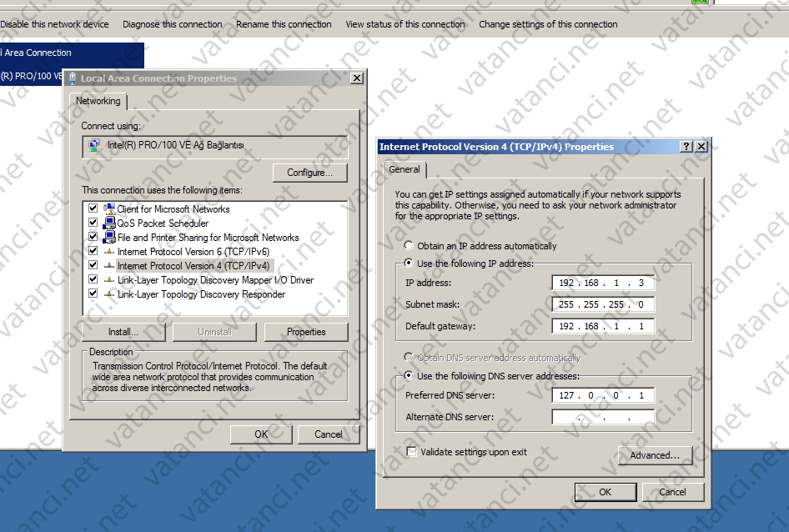The height and width of the screenshot is (532, 789).
Task: Uncheck the QoS Packet Scheduler checkbox
Action: (93, 223)
